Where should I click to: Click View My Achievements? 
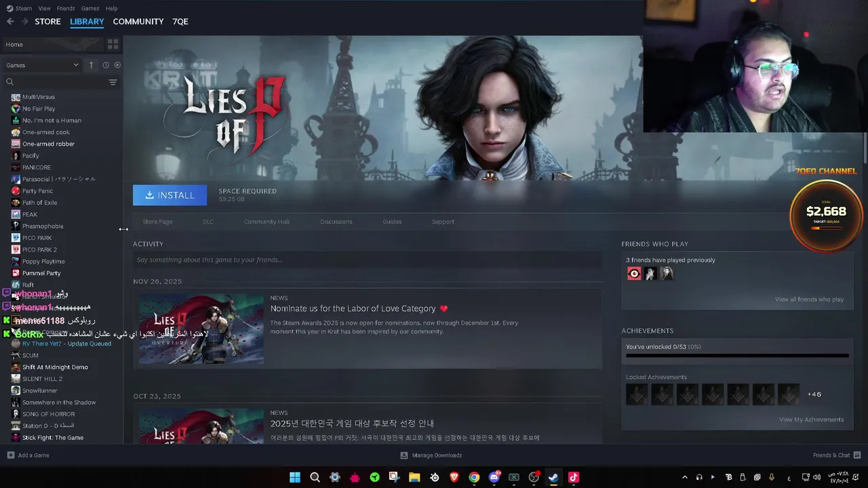811,420
